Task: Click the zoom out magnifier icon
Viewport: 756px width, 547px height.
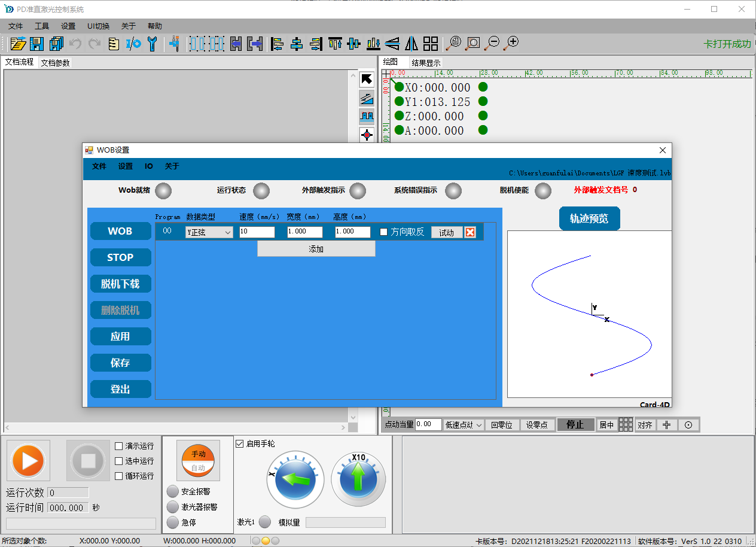Action: pos(492,43)
